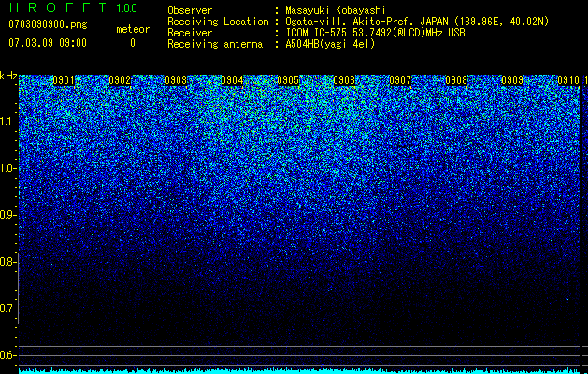The height and width of the screenshot is (374, 588).
Task: Click the 0.8 kHz axis label
Action: [8, 262]
